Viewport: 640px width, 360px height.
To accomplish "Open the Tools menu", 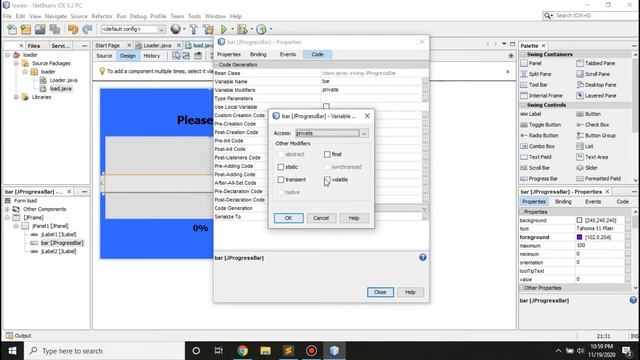I will 194,16.
